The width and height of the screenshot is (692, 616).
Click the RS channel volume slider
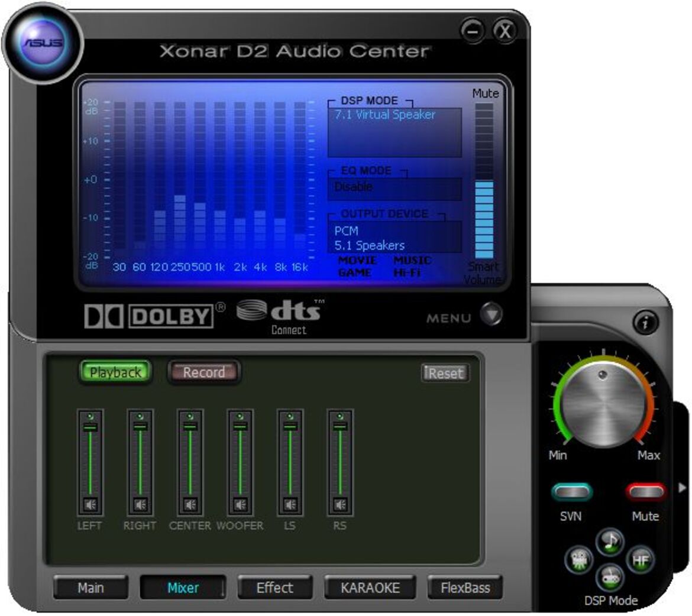(340, 459)
